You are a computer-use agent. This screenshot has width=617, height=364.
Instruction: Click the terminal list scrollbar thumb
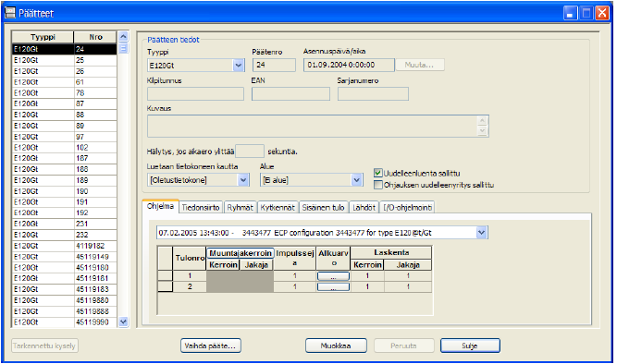123,48
